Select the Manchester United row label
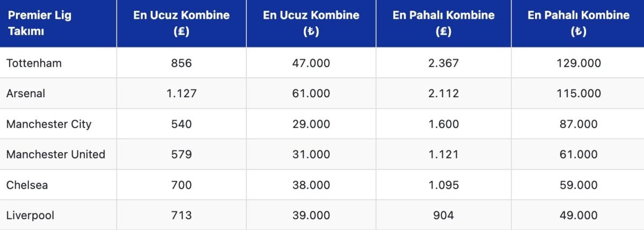Image resolution: width=644 pixels, height=230 pixels. pyautogui.click(x=56, y=155)
